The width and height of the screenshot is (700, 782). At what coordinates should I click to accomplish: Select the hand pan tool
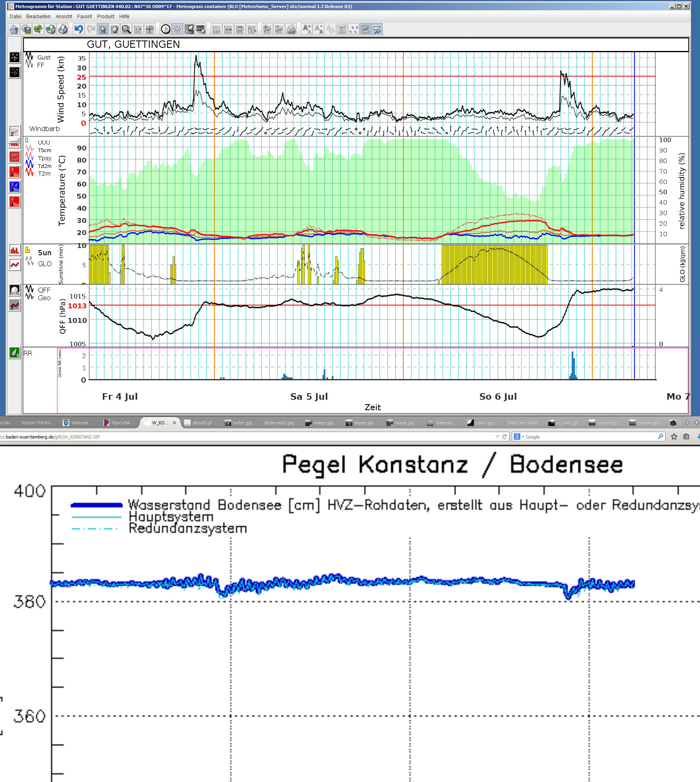pyautogui.click(x=115, y=29)
